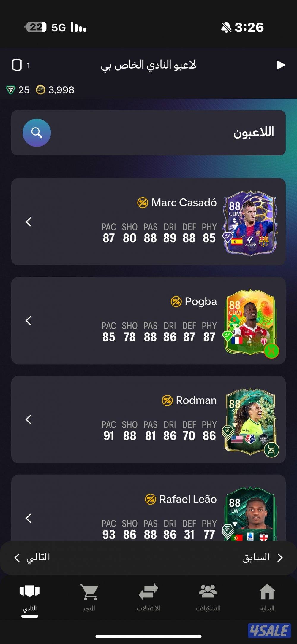Tap the اللاعبون players search field
Image resolution: width=297 pixels, height=644 pixels.
[148, 133]
